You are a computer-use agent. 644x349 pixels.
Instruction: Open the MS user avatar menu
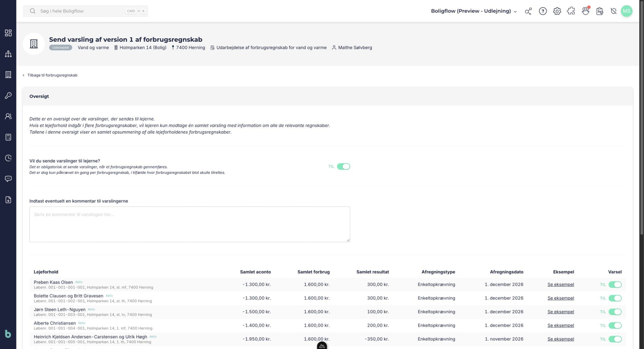pyautogui.click(x=626, y=11)
